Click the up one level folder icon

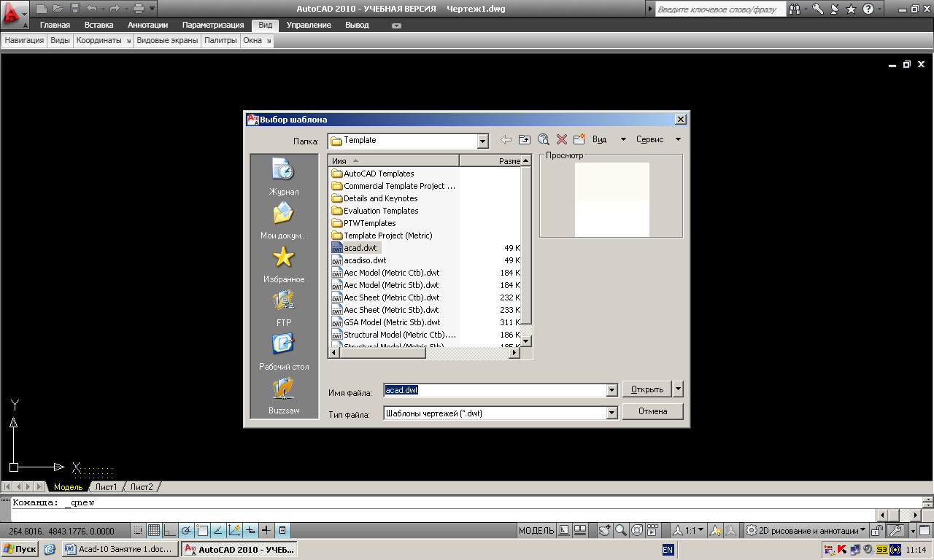tap(525, 139)
